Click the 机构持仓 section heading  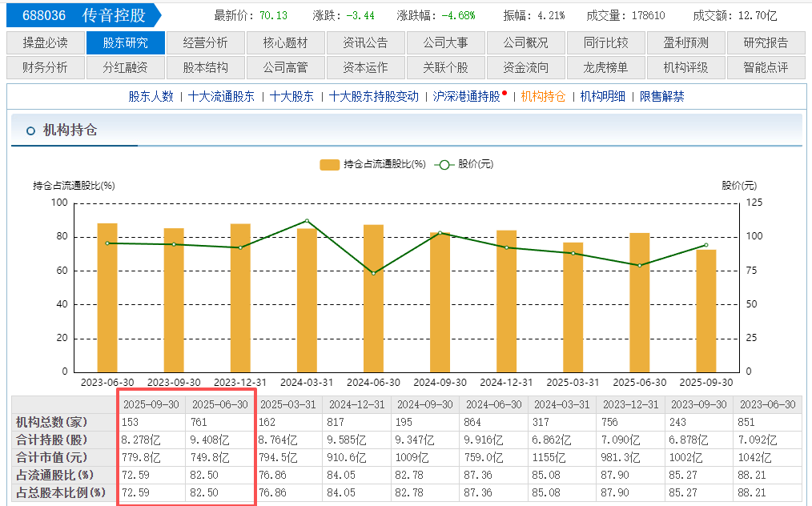coord(70,130)
